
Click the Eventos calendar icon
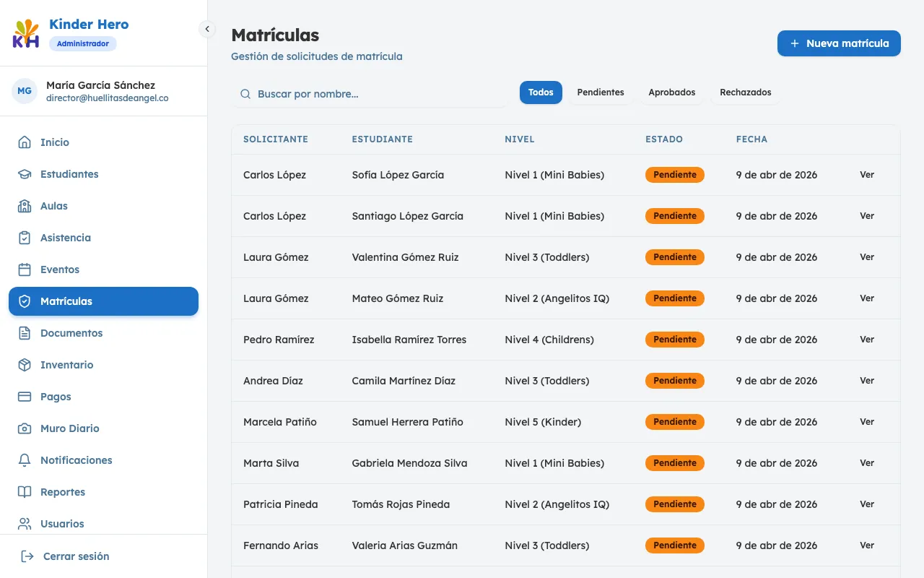tap(25, 269)
